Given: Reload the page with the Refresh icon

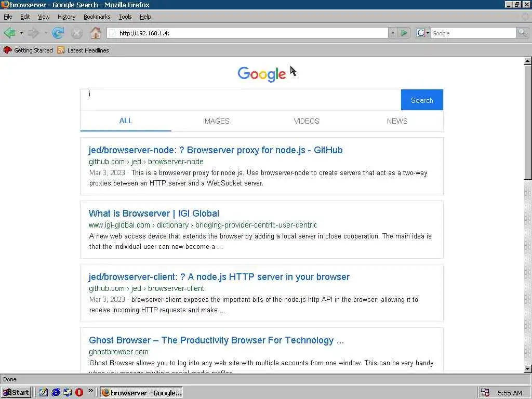Looking at the screenshot, I should (x=58, y=33).
